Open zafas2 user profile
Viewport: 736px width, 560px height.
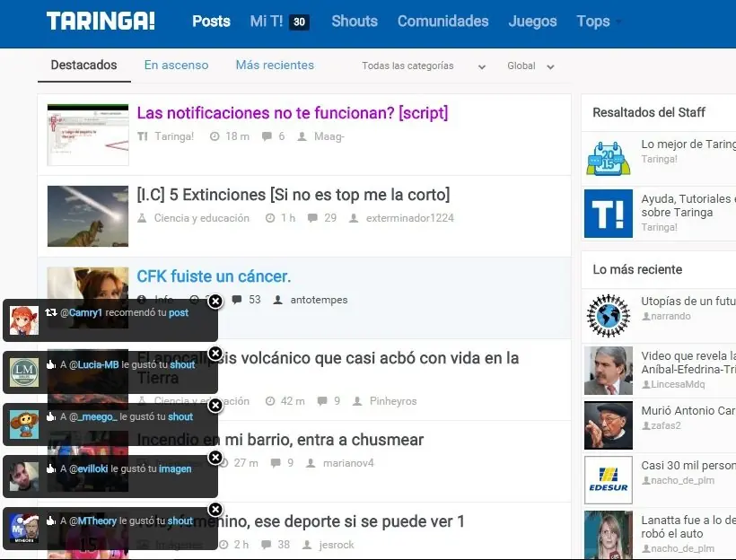coord(666,425)
